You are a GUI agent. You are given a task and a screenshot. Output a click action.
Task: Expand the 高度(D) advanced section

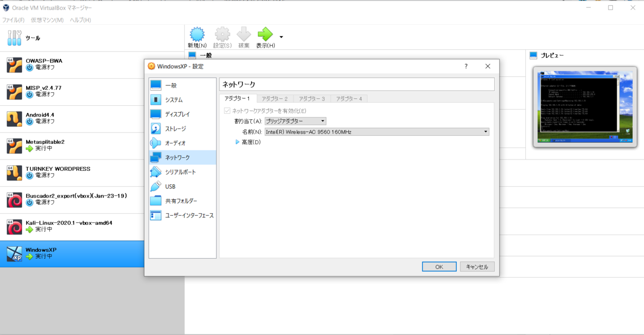pos(238,142)
